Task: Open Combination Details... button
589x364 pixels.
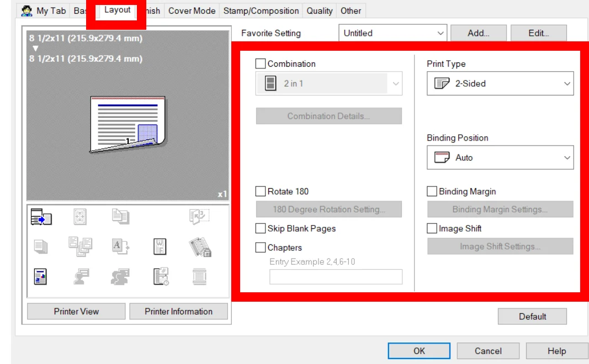Action: click(x=328, y=116)
